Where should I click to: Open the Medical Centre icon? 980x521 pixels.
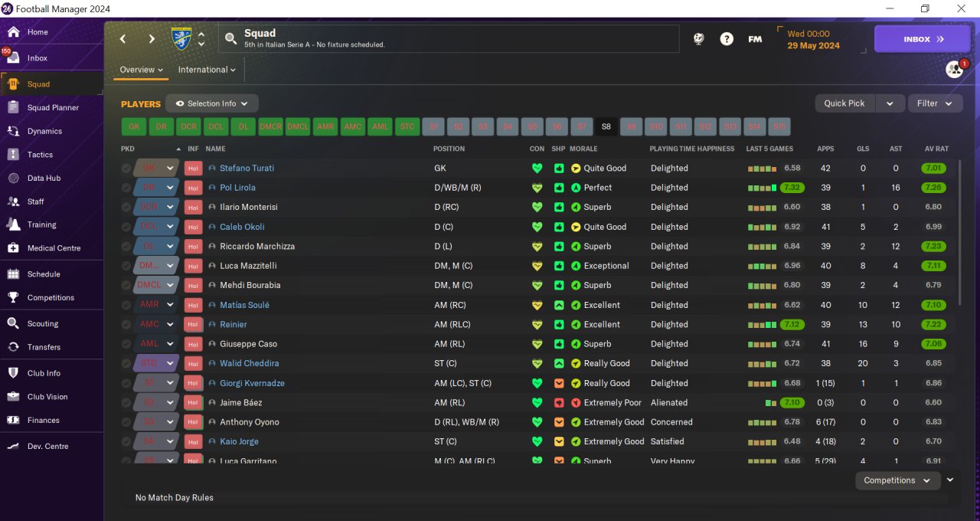tap(13, 248)
